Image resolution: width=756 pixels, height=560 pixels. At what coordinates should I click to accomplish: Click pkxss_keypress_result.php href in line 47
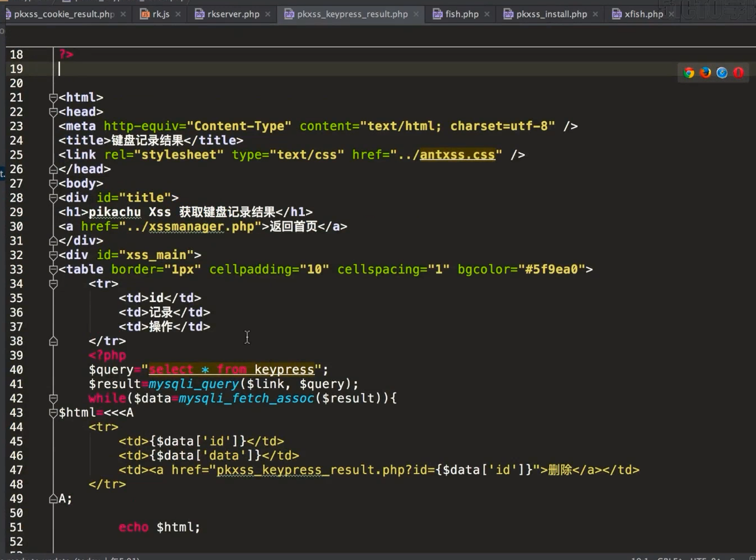tap(310, 470)
